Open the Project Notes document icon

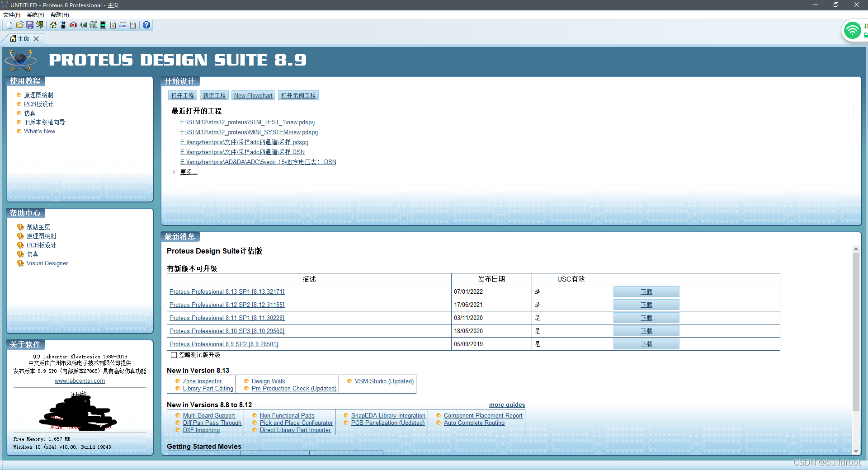133,25
